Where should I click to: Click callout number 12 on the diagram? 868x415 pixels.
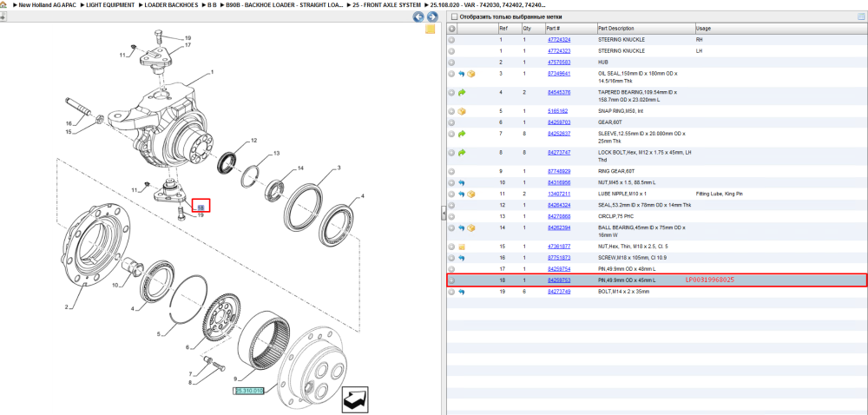coord(253,141)
